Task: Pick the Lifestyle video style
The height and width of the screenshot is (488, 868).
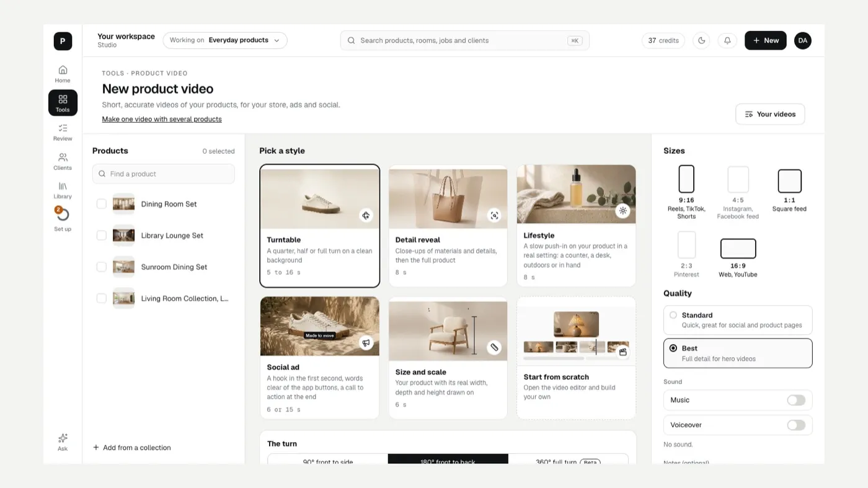Action: click(577, 226)
